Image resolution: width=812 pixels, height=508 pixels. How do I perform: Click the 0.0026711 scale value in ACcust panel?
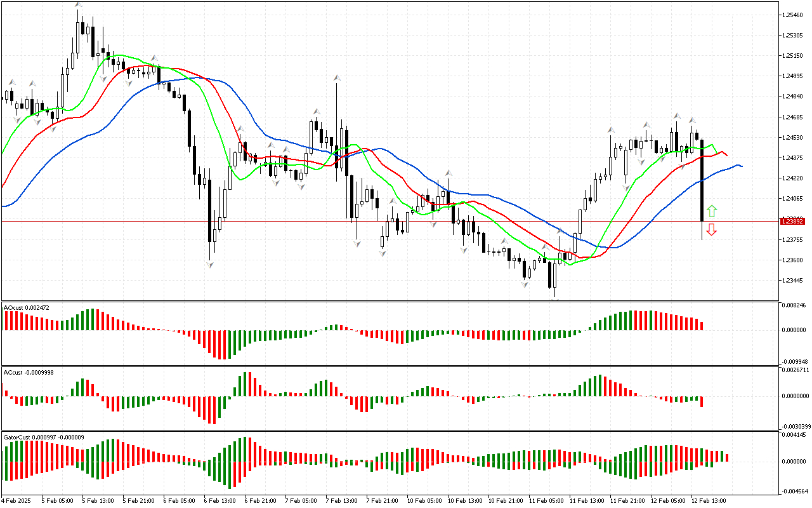(x=796, y=370)
